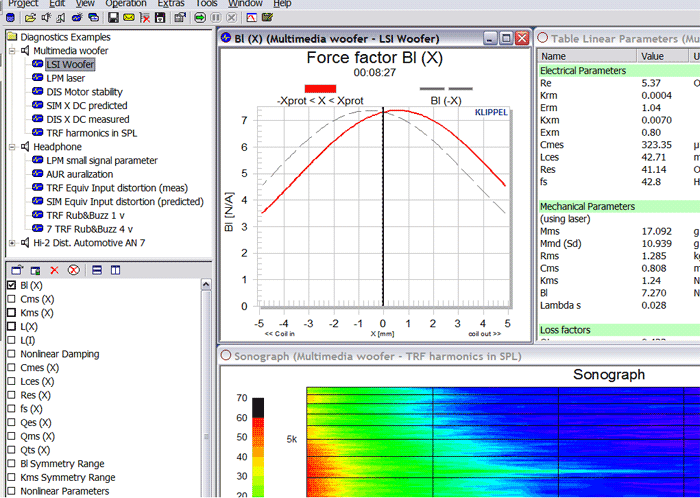This screenshot has height=498, width=700.
Task: Click the open folder toolbar icon
Action: pos(31,18)
